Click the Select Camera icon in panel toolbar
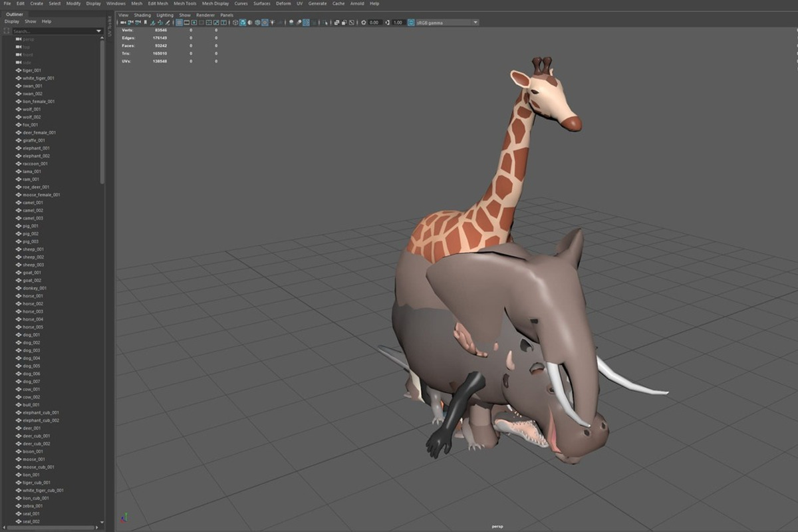This screenshot has height=532, width=798. [123, 23]
